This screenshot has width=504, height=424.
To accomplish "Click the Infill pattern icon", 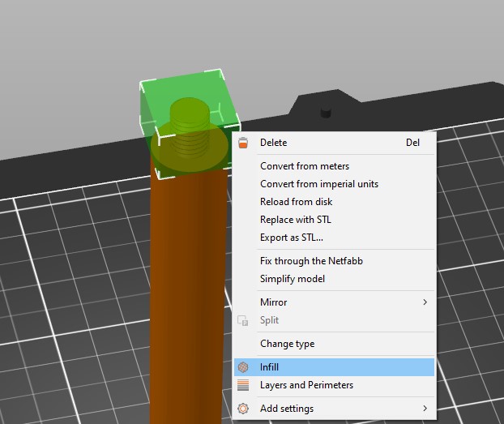I will 243,367.
